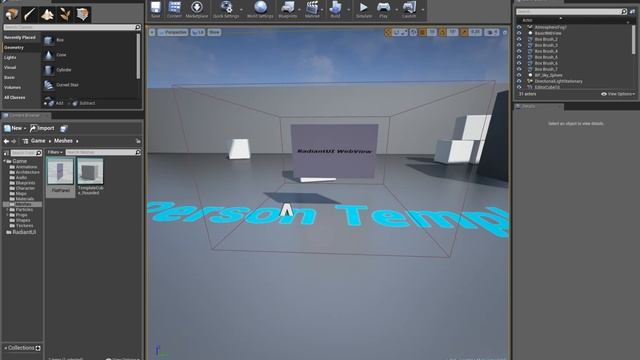Image resolution: width=640 pixels, height=360 pixels.
Task: Switch to Paint mode brush icon
Action: (29, 15)
